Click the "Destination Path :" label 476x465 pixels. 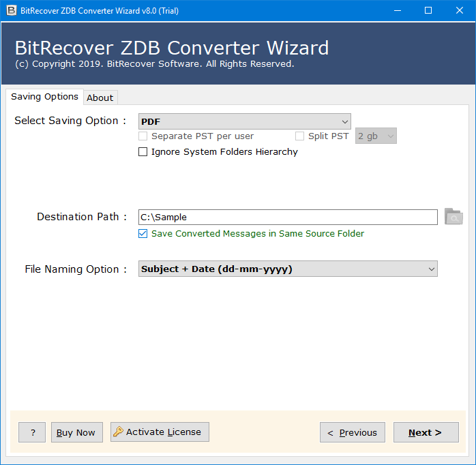[82, 217]
